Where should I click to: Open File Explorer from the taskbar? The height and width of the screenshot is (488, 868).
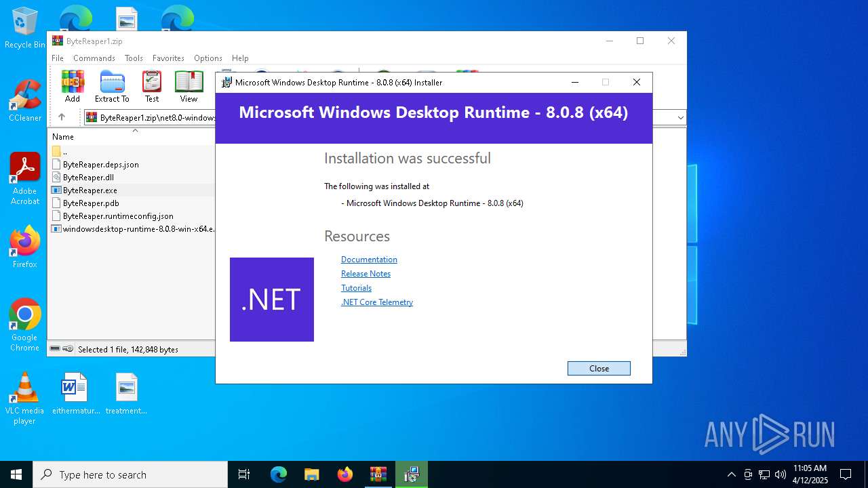[311, 474]
